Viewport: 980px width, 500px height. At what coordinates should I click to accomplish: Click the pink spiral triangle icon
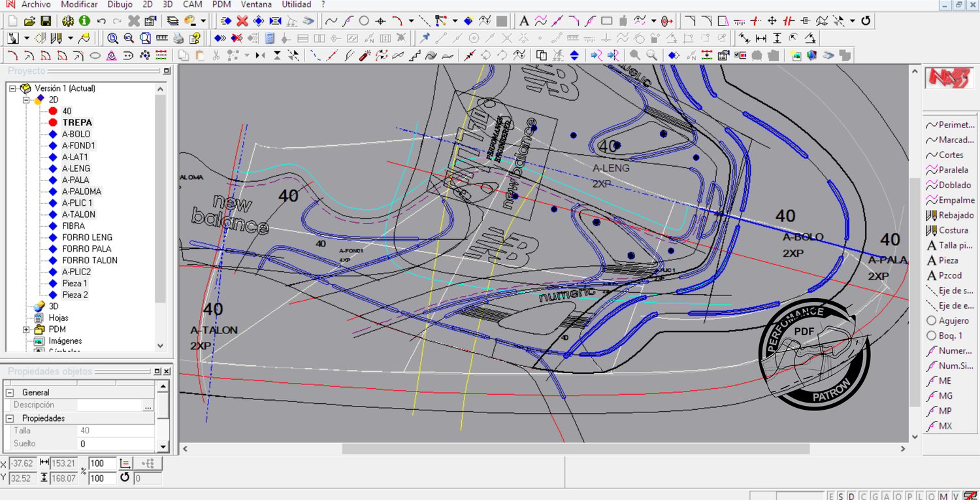(112, 56)
